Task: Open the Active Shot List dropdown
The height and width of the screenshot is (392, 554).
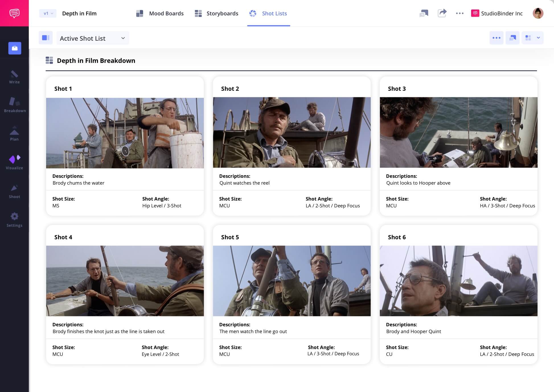Action: tap(93, 38)
